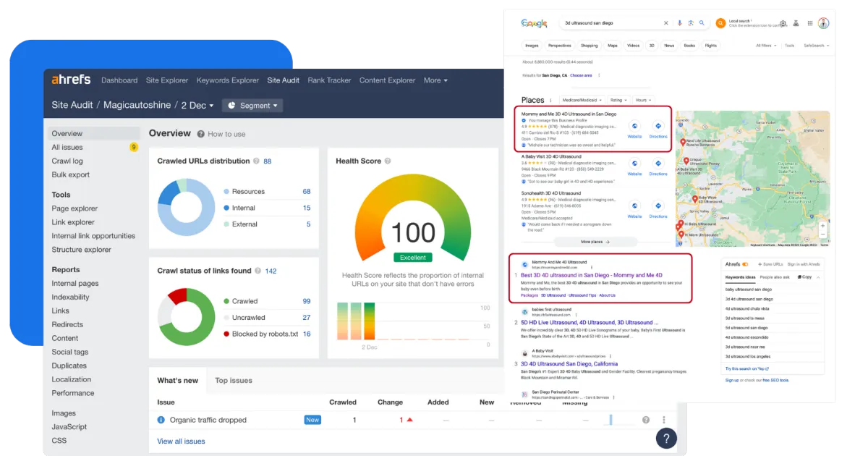Image resolution: width=868 pixels, height=456 pixels.
Task: Clear the Google search box with the X icon
Action: pyautogui.click(x=666, y=23)
